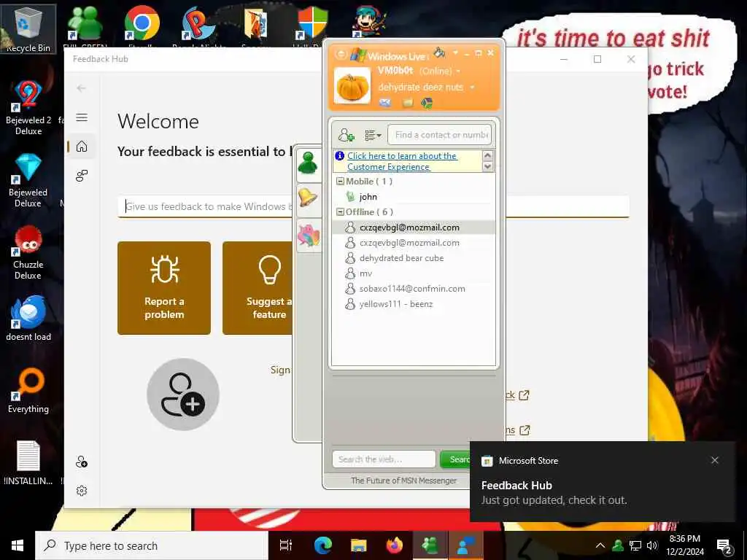The width and height of the screenshot is (747, 560).
Task: Open the Windows Start menu
Action: (x=18, y=545)
